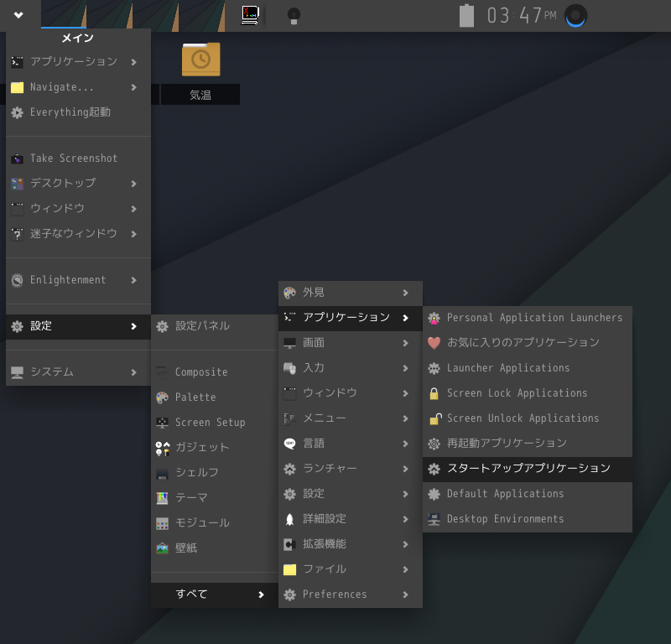Screen dimensions: 671x644
Task: Click the round start button on shelf
Action: pyautogui.click(x=575, y=16)
